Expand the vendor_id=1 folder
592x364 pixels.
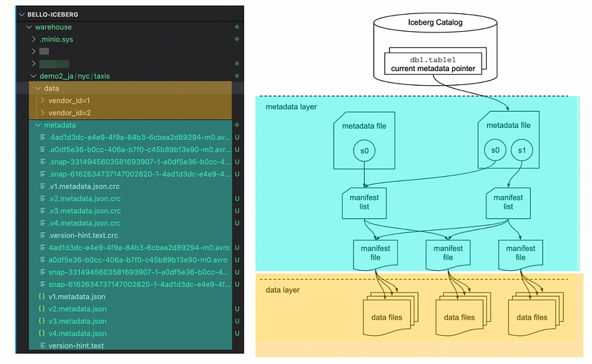point(42,100)
